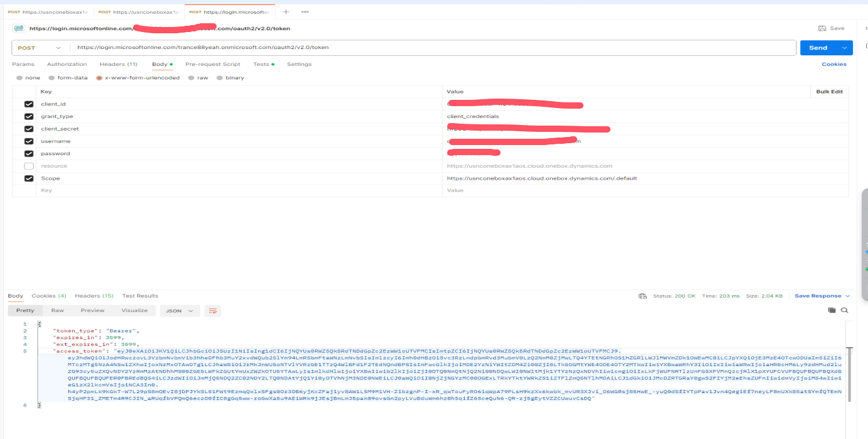Image resolution: width=868 pixels, height=439 pixels.
Task: Select the none body type radio
Action: tap(19, 78)
